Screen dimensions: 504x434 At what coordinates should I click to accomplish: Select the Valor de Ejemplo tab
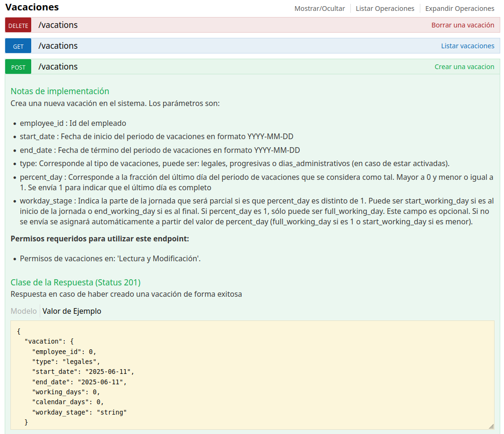(x=72, y=311)
